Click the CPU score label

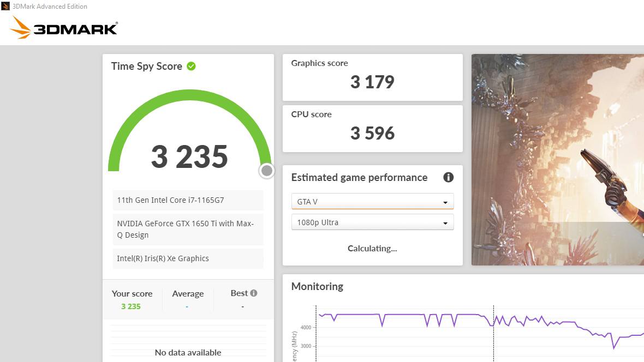tap(311, 114)
